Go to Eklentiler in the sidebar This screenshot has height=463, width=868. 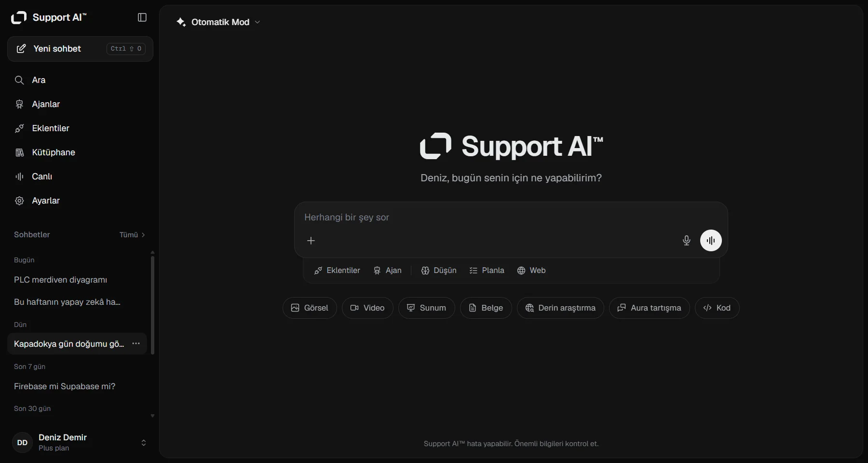[80, 128]
